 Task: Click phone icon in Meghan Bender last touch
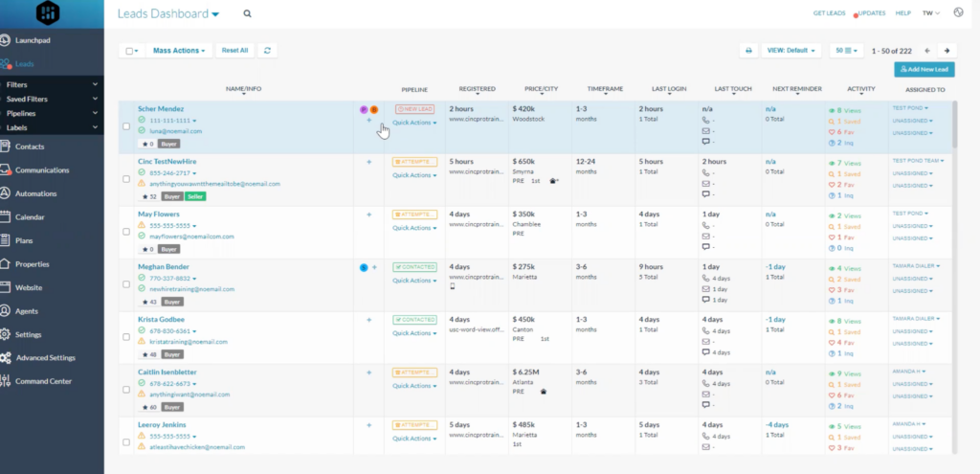[705, 279]
